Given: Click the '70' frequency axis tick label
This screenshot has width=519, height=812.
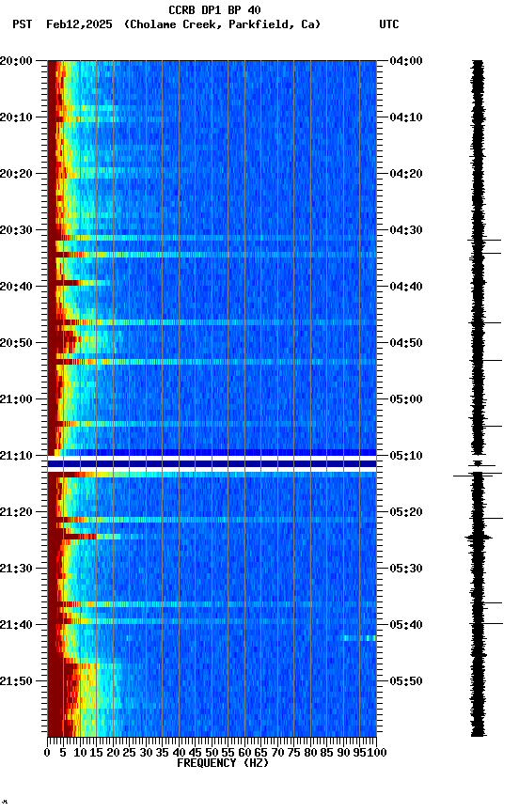Looking at the screenshot, I should click(x=277, y=754).
